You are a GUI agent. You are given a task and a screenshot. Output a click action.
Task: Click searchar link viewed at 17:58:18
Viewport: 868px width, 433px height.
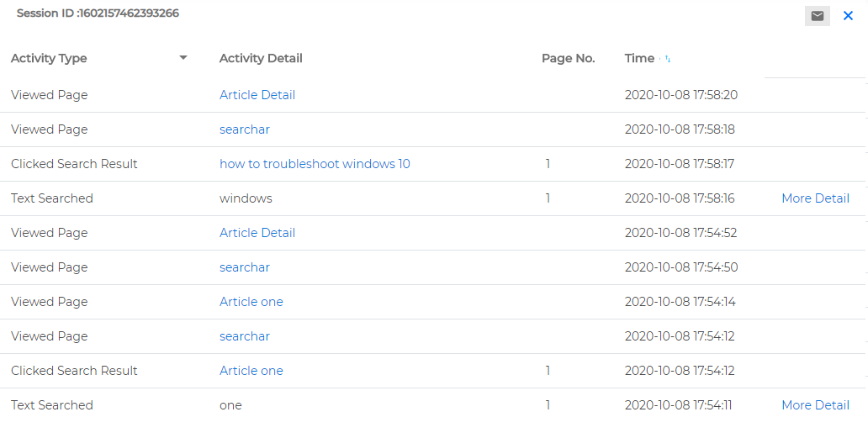click(245, 129)
